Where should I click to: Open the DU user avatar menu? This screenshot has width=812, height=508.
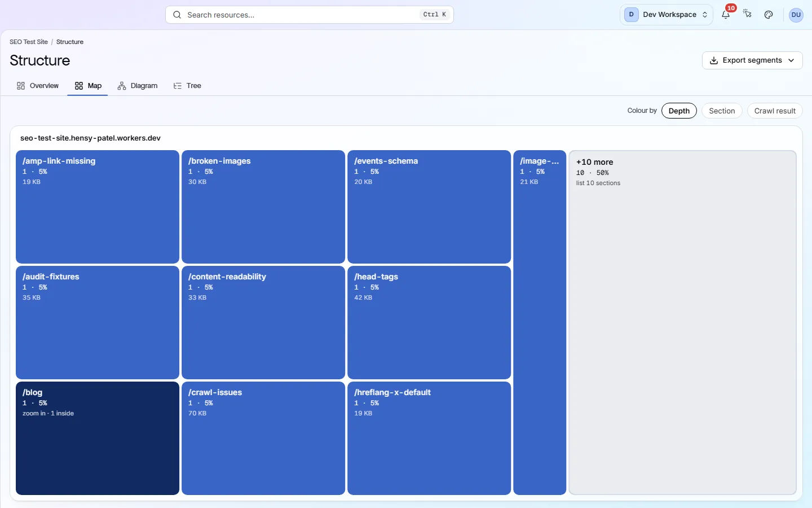coord(796,15)
